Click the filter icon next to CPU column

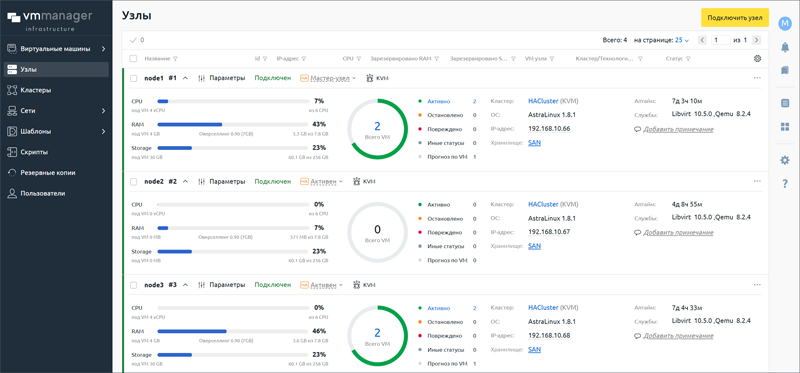click(x=359, y=59)
